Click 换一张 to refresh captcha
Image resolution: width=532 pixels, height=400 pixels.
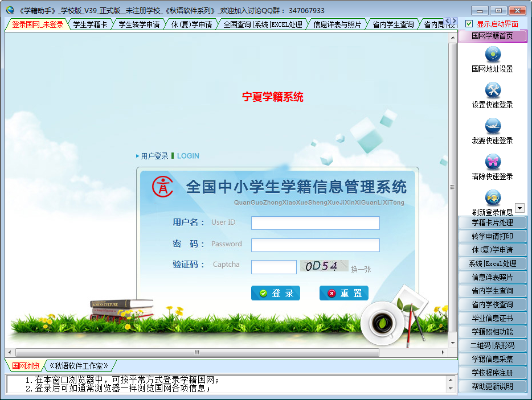[x=361, y=269]
